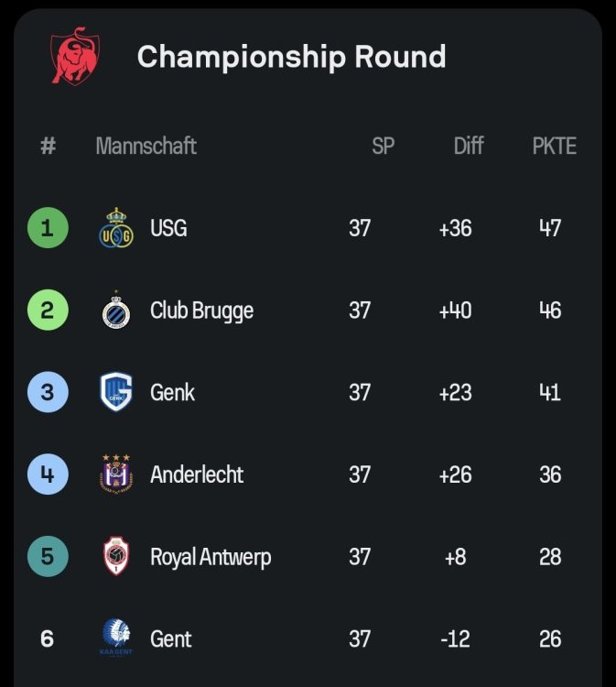
Task: Sort by the Diff column header
Action: tap(469, 146)
